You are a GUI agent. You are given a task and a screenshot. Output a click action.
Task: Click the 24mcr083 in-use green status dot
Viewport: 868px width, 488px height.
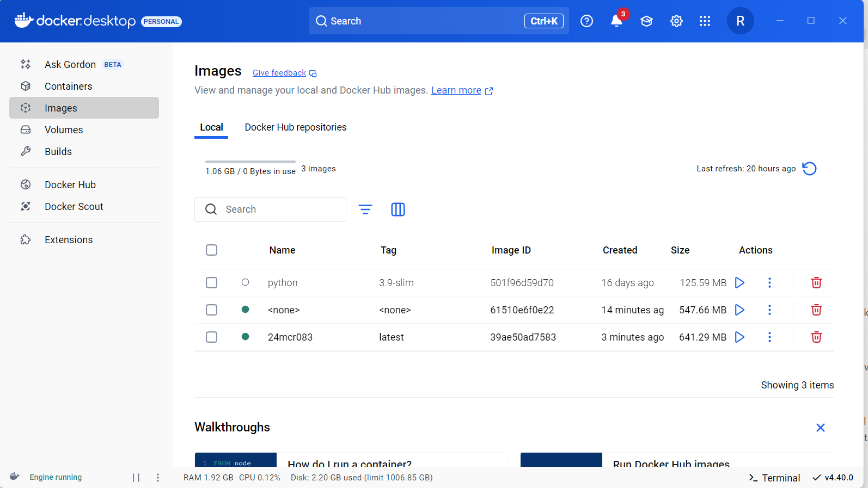(245, 337)
